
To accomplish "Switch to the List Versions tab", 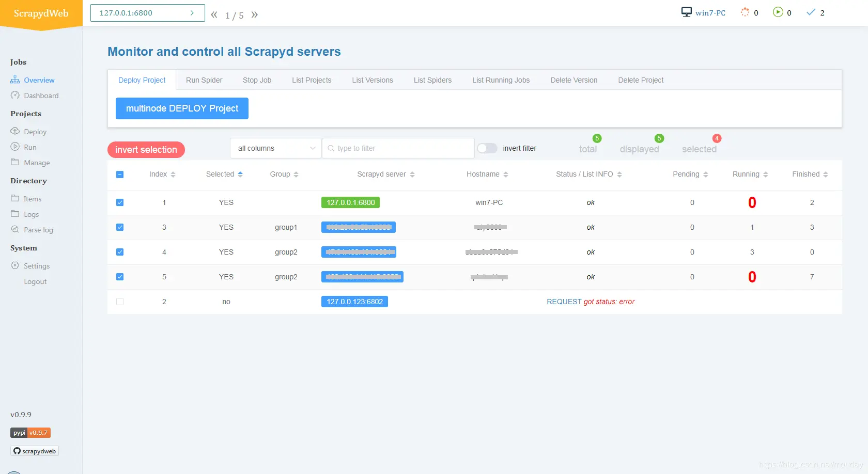I will [373, 80].
